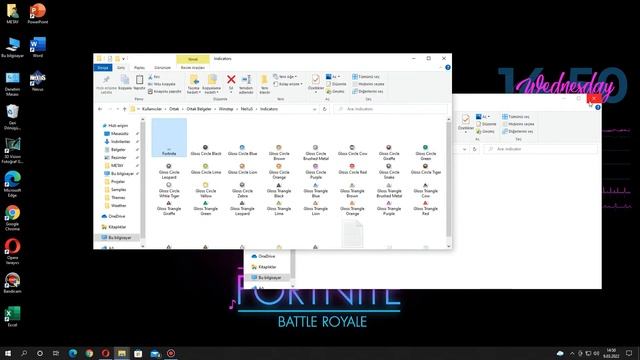The height and width of the screenshot is (360, 640).
Task: Select the Gloss Circle Blue file
Action: (x=242, y=150)
